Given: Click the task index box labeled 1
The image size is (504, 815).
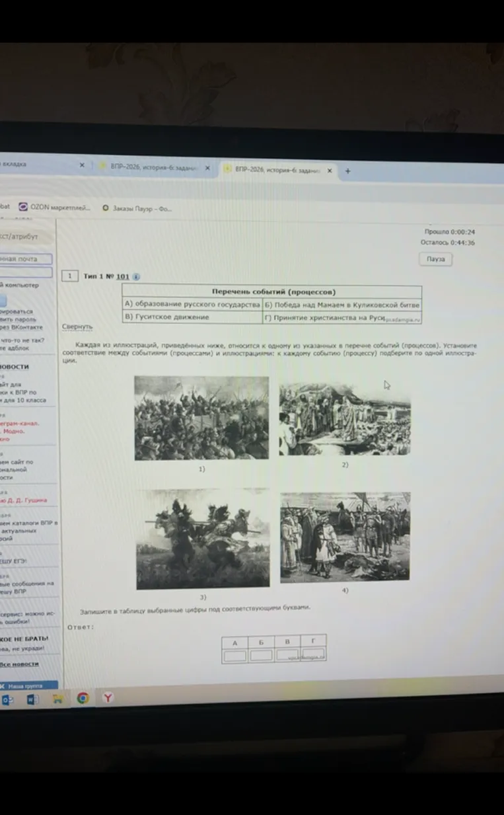Looking at the screenshot, I should pyautogui.click(x=70, y=276).
